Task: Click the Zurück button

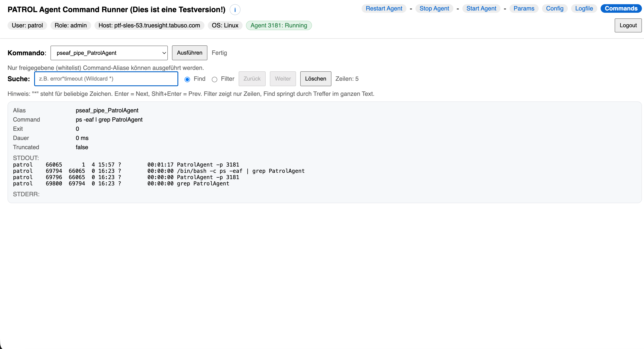Action: point(252,79)
